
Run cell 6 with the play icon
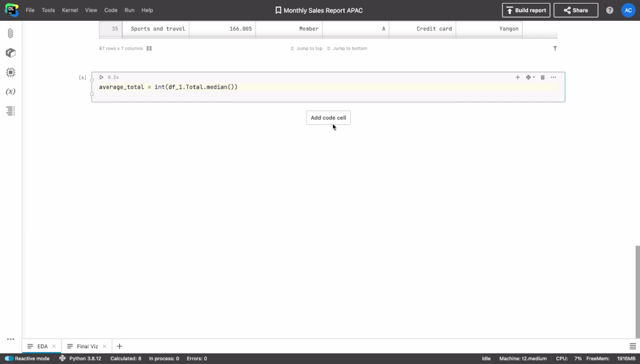coord(101,77)
